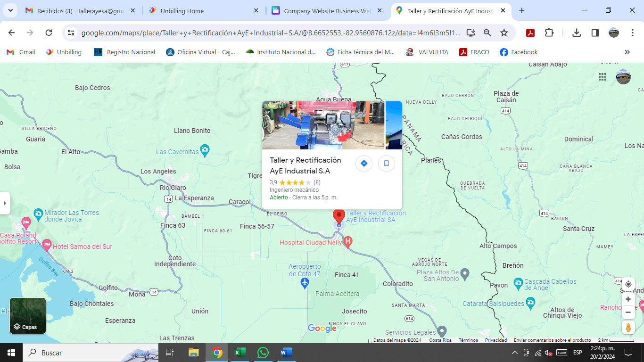Screen dimensions: 644x362
Task: Switch to Gmail Recibidos tab
Action: pos(81,11)
